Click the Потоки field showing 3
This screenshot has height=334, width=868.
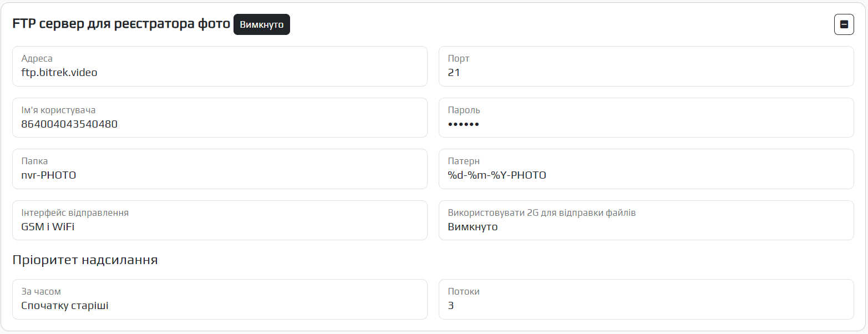tap(646, 300)
